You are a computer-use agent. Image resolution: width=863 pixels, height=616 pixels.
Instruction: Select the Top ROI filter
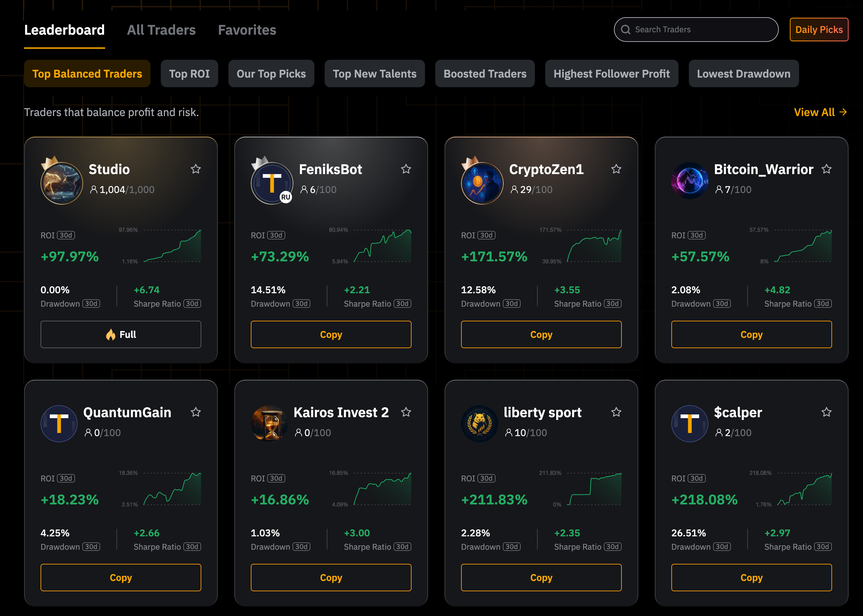point(189,73)
